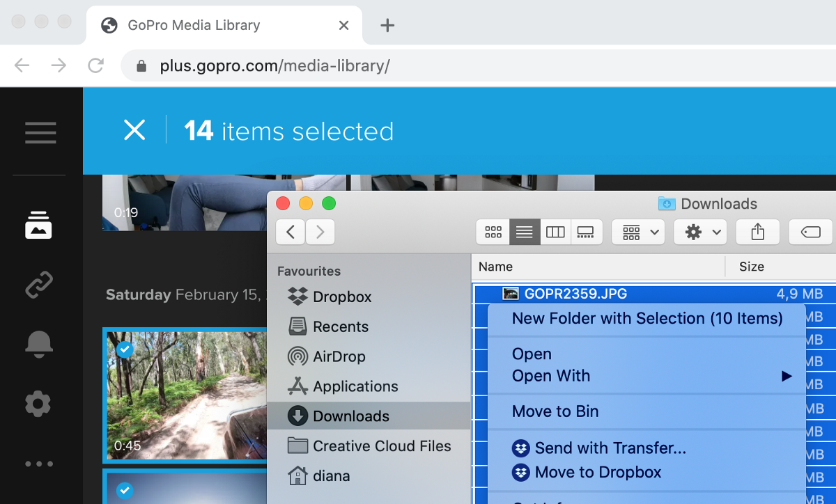Sort by the Size column header
The height and width of the screenshot is (504, 836).
pos(752,267)
